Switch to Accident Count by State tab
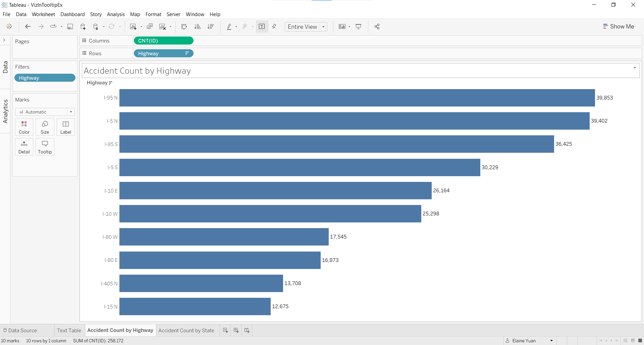Image resolution: width=644 pixels, height=345 pixels. point(186,330)
